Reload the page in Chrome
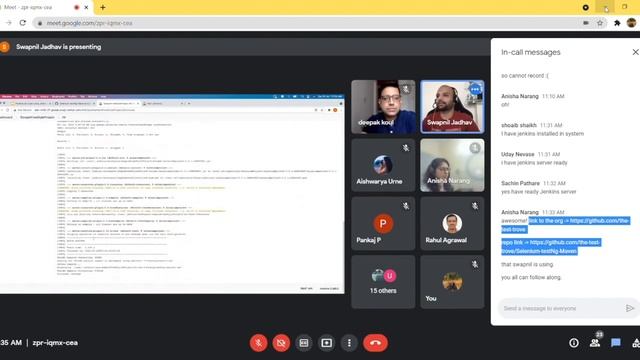This screenshot has height=360, width=640. coord(23,23)
